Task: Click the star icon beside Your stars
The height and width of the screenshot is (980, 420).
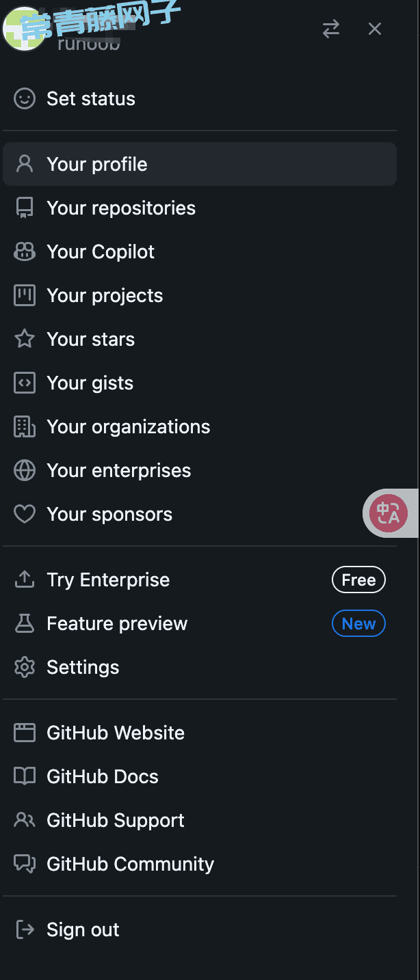Action: [25, 339]
